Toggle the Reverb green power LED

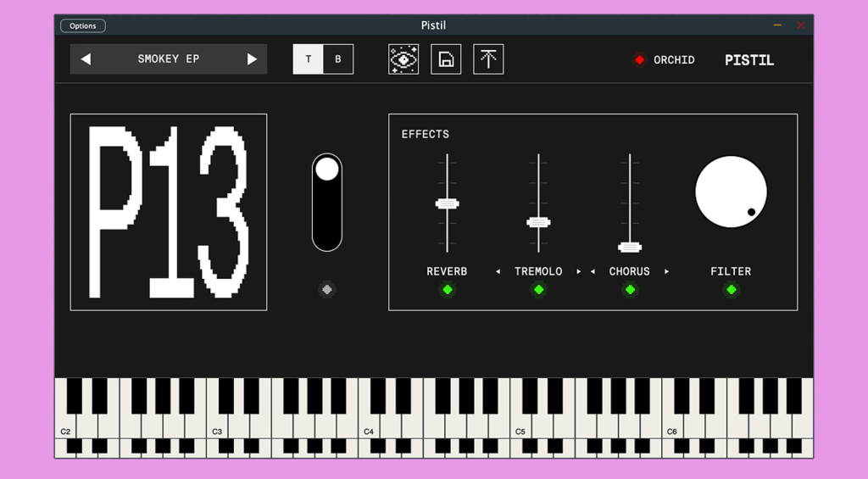pos(448,290)
